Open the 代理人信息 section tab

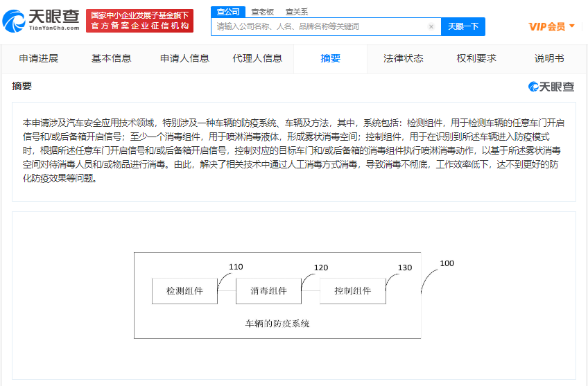pos(257,58)
